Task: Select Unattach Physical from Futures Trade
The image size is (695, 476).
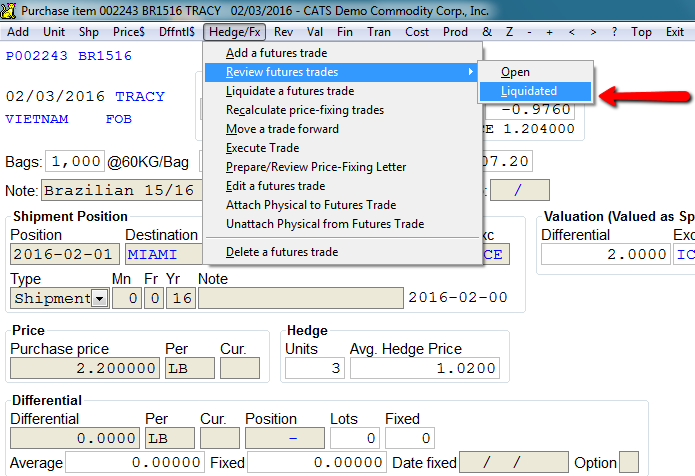Action: point(343,224)
